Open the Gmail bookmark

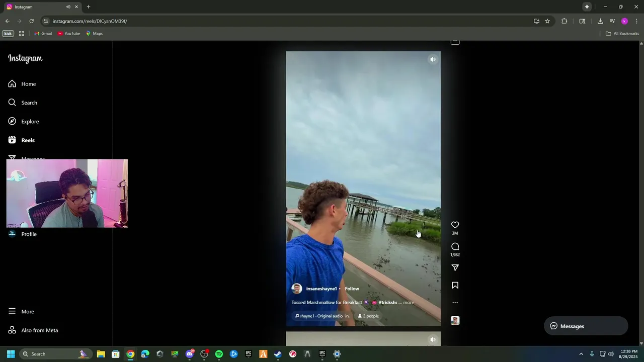43,34
